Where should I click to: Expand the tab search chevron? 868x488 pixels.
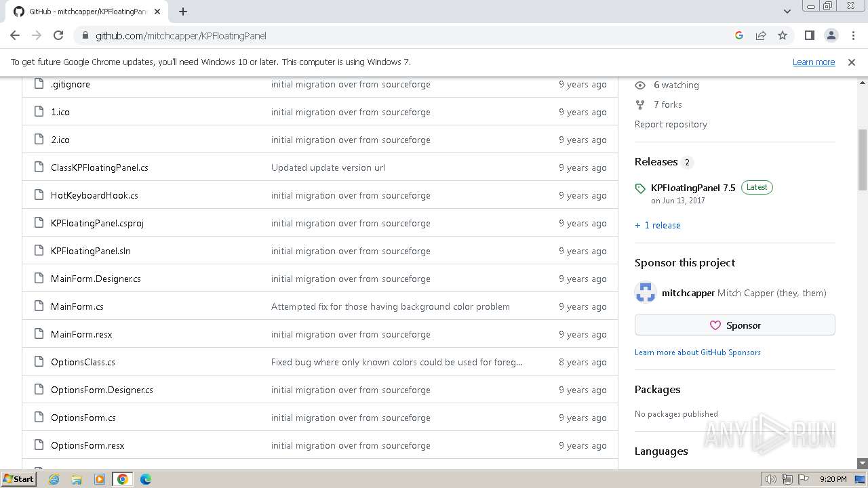click(x=787, y=12)
